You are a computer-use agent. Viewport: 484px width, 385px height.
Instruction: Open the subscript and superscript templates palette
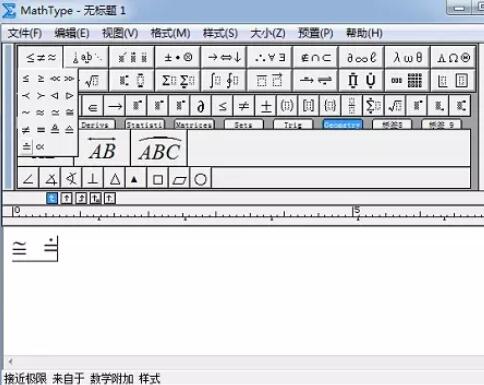click(132, 80)
